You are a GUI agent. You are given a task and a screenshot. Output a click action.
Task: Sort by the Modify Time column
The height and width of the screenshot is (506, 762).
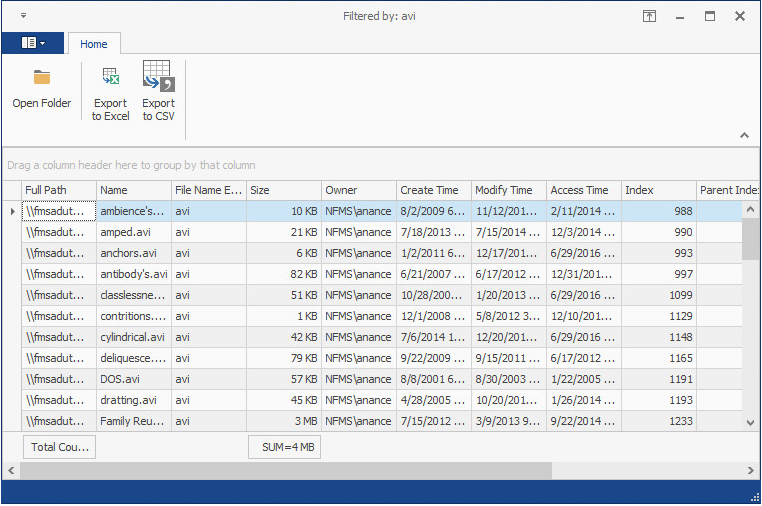(509, 190)
